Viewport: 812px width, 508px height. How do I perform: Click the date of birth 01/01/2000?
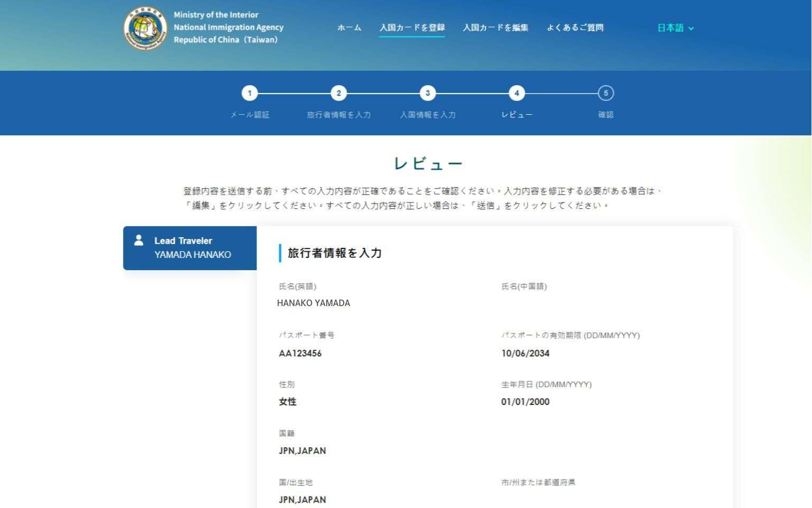(x=525, y=402)
